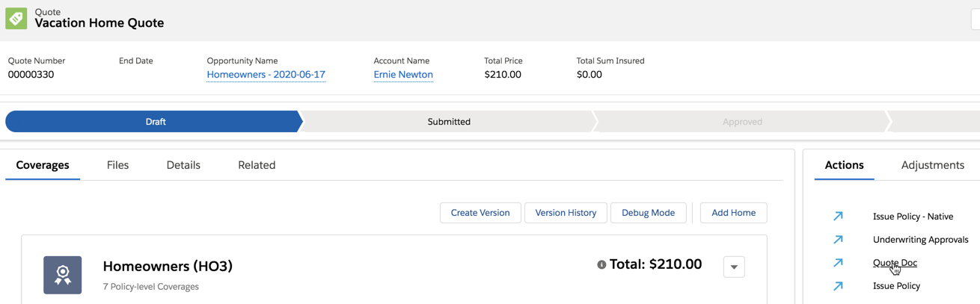
Task: Click the Homeowners (HO3) heading
Action: [x=168, y=266]
